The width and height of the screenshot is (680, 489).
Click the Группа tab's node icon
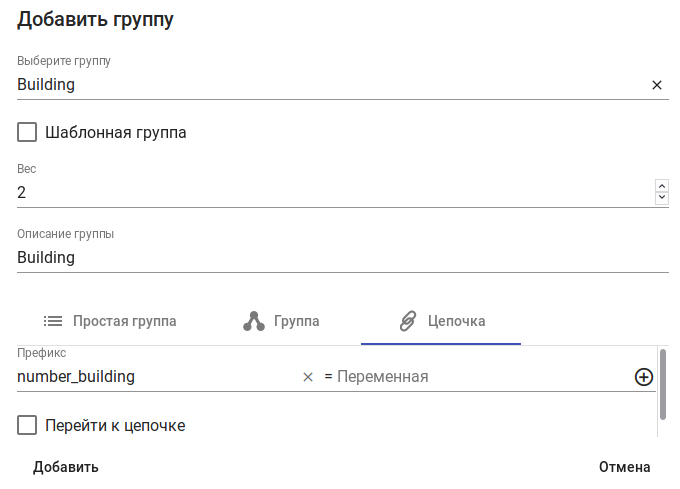click(x=254, y=321)
